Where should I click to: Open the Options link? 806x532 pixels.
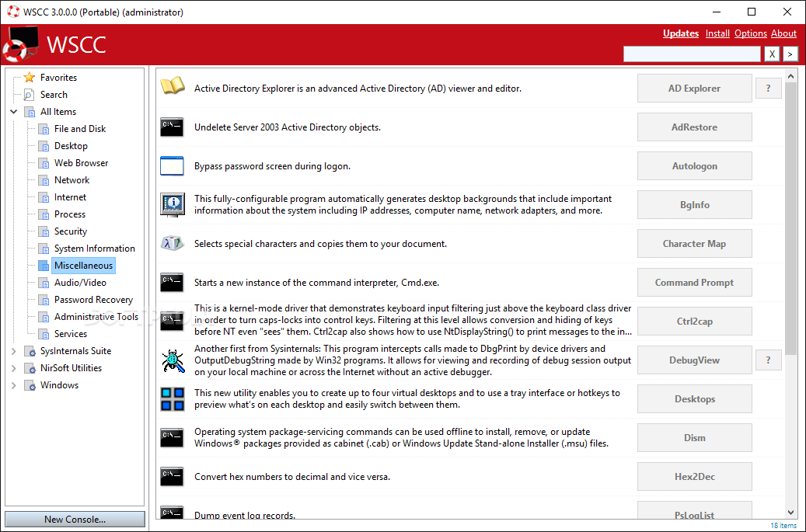point(751,33)
